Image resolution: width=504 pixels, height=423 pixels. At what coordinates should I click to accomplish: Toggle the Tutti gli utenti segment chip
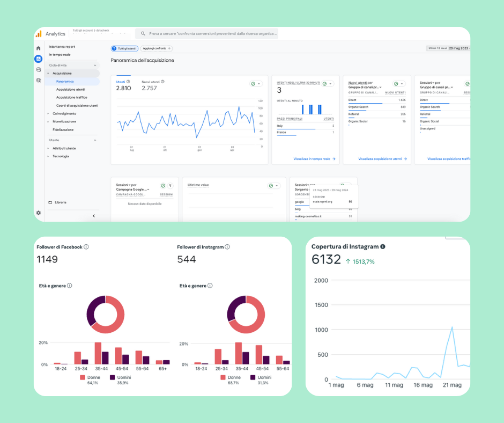pyautogui.click(x=124, y=48)
